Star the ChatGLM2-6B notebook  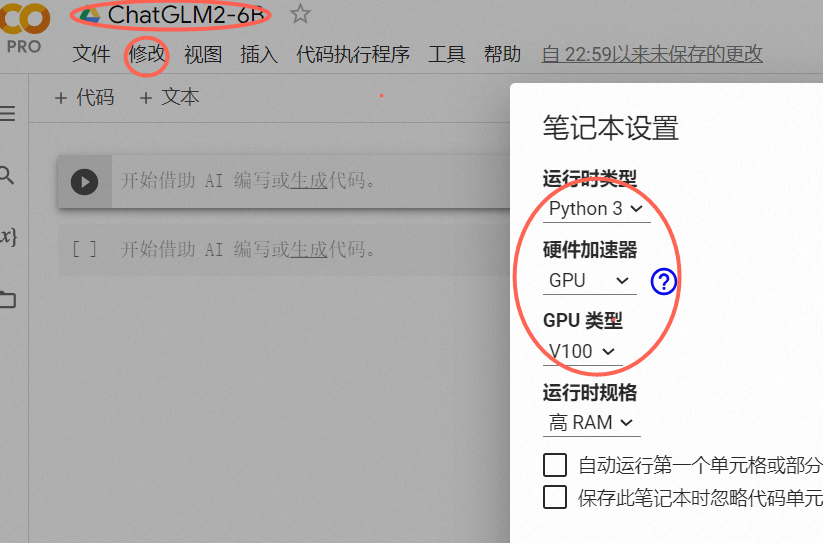pos(300,14)
